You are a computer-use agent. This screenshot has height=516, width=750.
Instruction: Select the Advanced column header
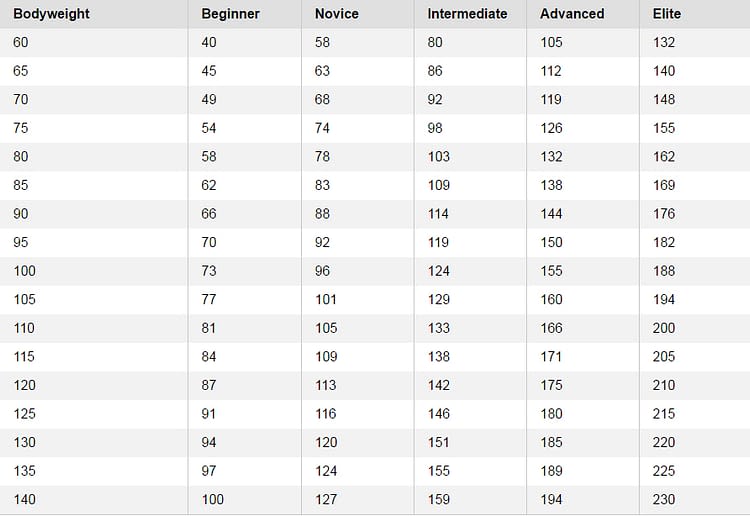click(x=572, y=14)
